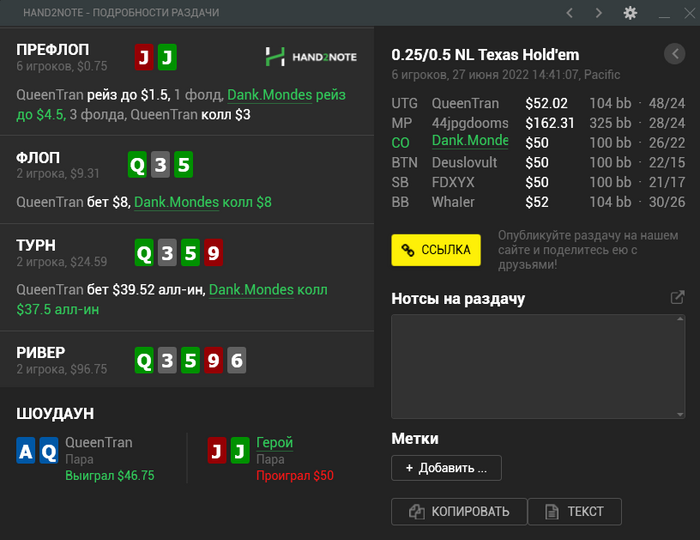Click Deuslovult name in BTN row

(464, 162)
